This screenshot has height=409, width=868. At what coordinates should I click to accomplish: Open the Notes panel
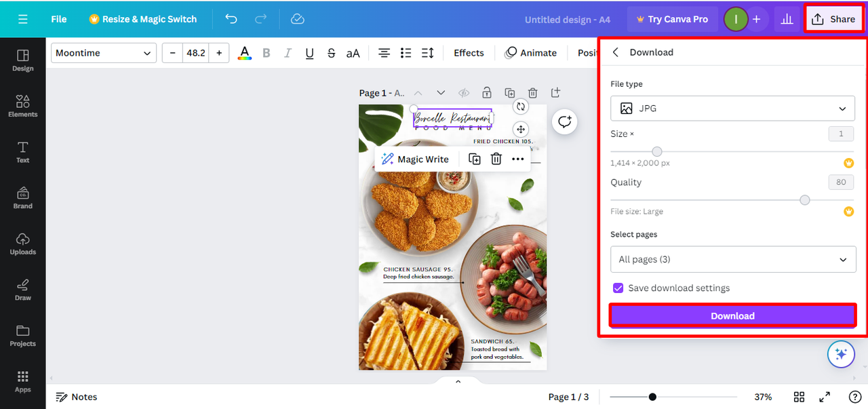pos(77,397)
